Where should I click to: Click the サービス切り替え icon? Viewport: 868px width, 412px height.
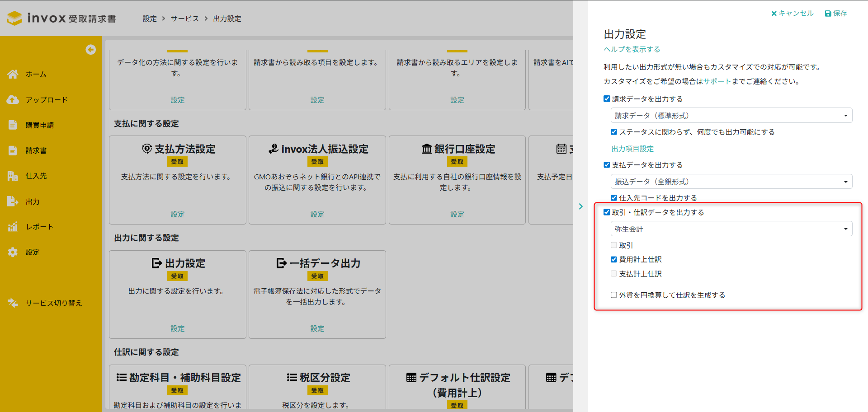point(13,303)
